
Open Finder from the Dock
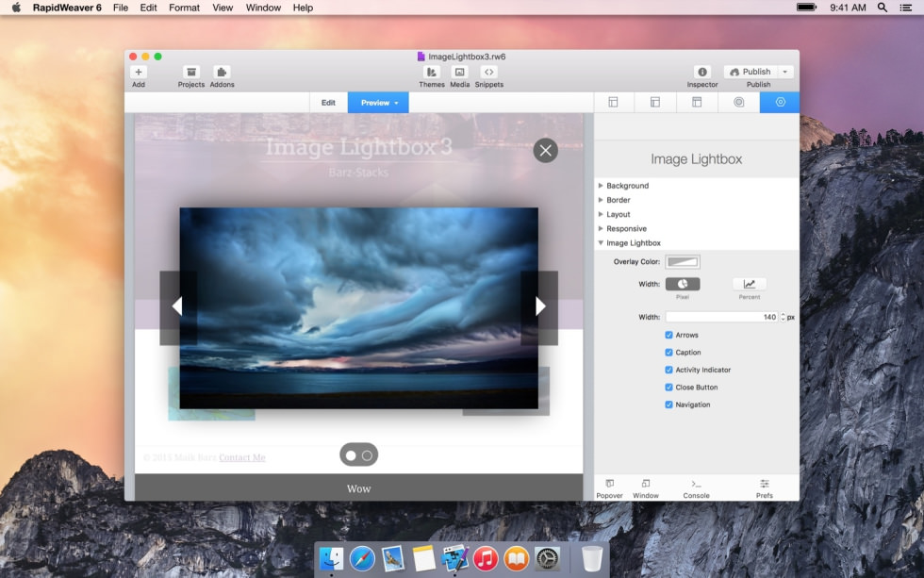[332, 558]
